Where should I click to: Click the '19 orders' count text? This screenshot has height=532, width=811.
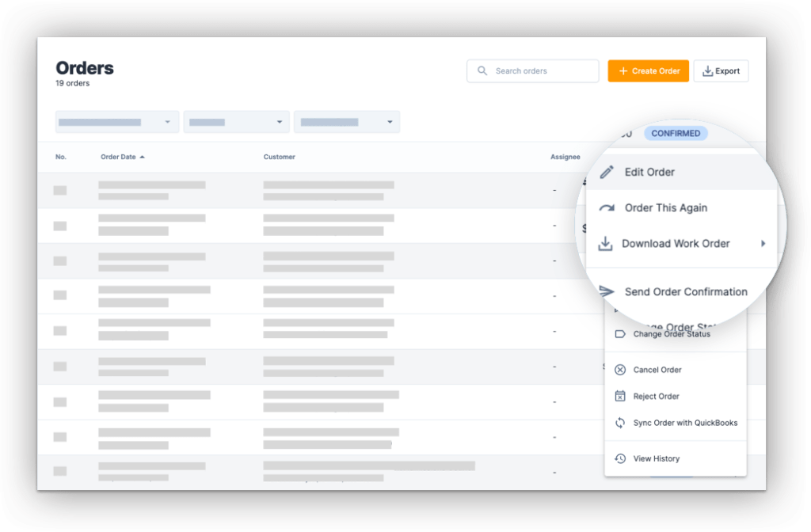coord(72,83)
